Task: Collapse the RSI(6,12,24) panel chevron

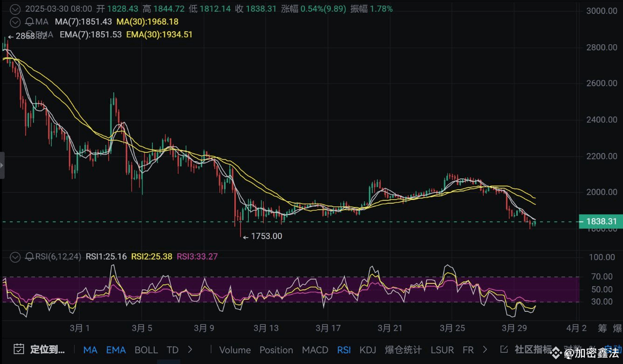Action: pos(14,257)
